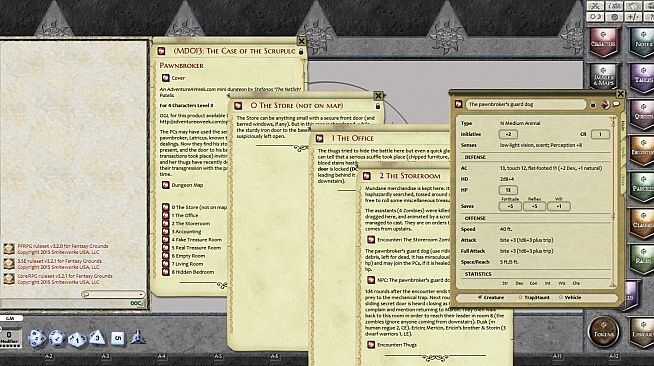Screen dimensions: 654x366
Task: Pick up the d10 die
Action: (77, 339)
